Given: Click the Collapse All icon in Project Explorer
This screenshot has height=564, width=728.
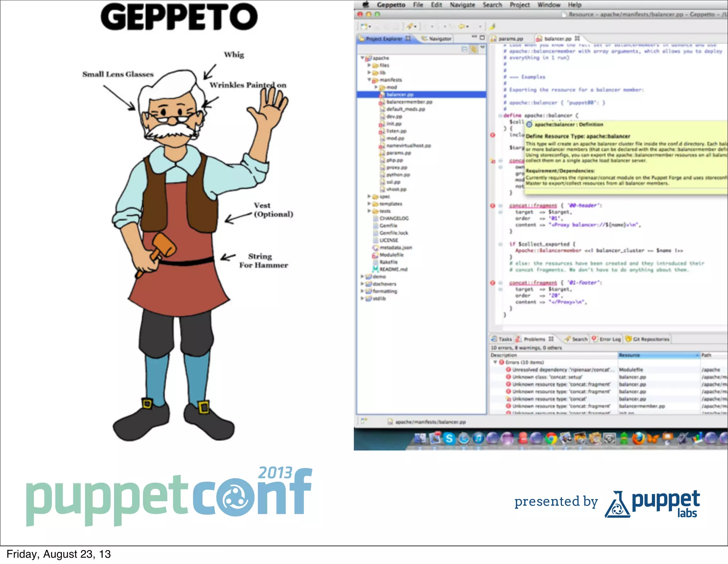Looking at the screenshot, I should click(464, 49).
